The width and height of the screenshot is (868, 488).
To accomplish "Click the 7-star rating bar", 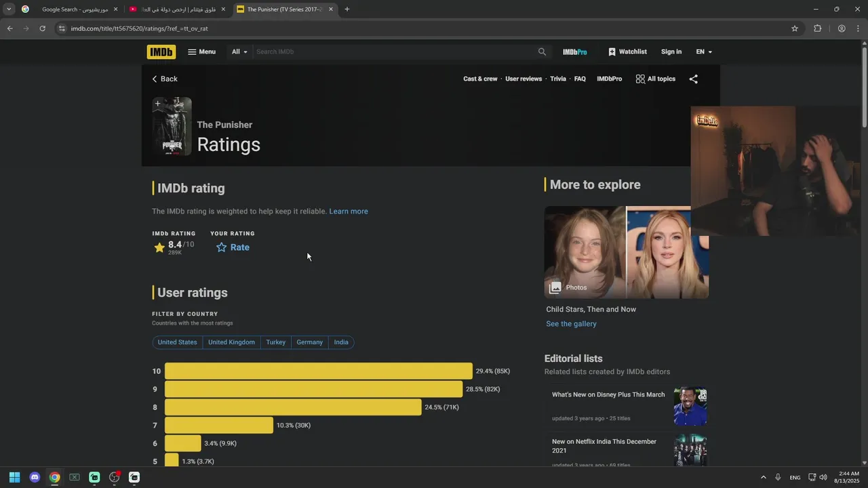I will pyautogui.click(x=219, y=425).
